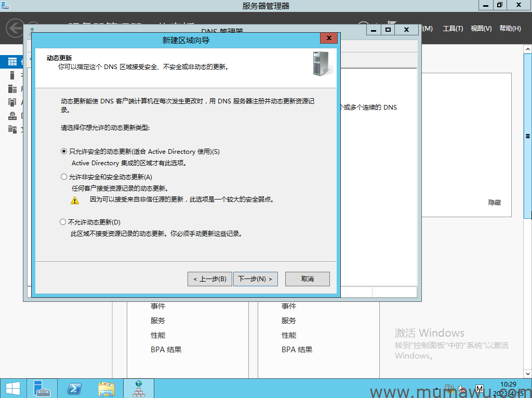
Task: Select the do not allow dynamic updates option
Action: click(x=64, y=222)
